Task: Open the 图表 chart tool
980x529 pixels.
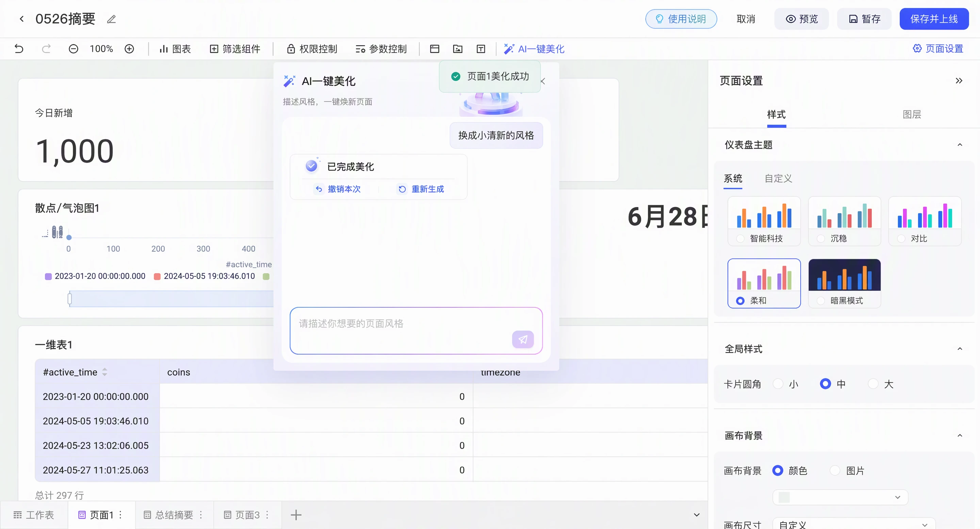Action: pos(175,49)
